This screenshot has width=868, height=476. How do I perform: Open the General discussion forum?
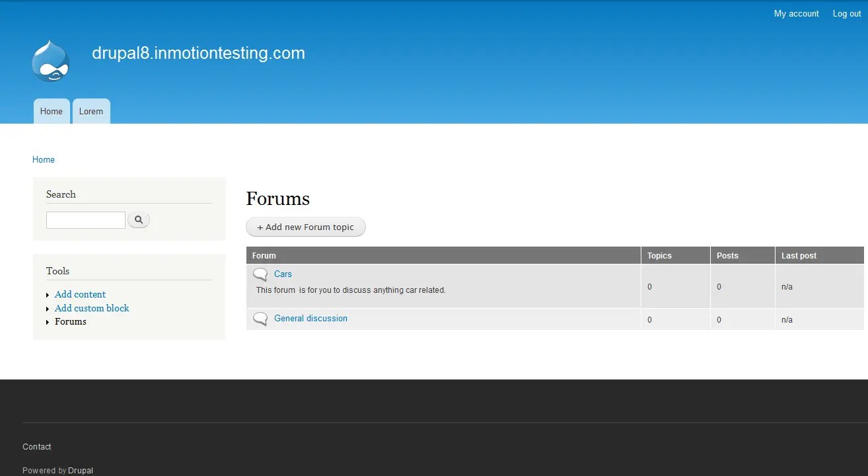[310, 318]
